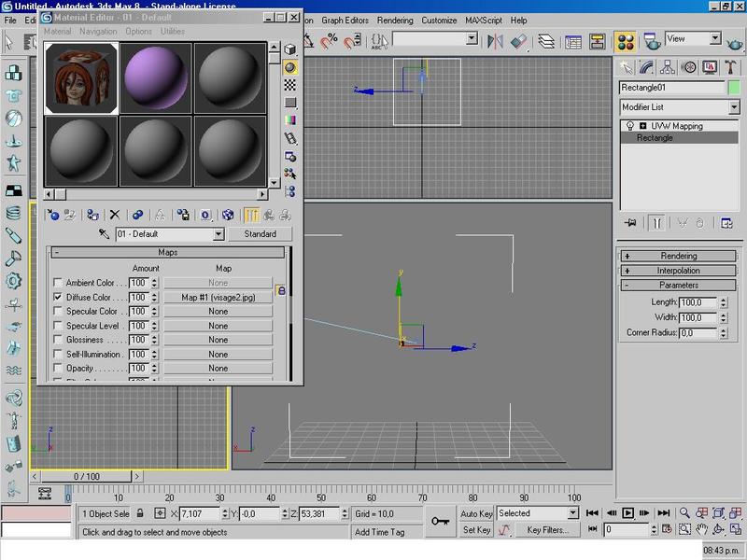Enable the Glossiness map checkbox
Image resolution: width=747 pixels, height=560 pixels.
coord(58,340)
